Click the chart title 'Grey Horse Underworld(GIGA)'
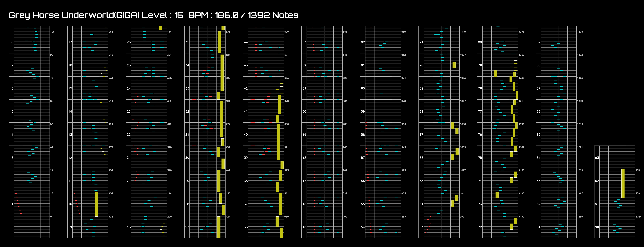 [x=74, y=15]
